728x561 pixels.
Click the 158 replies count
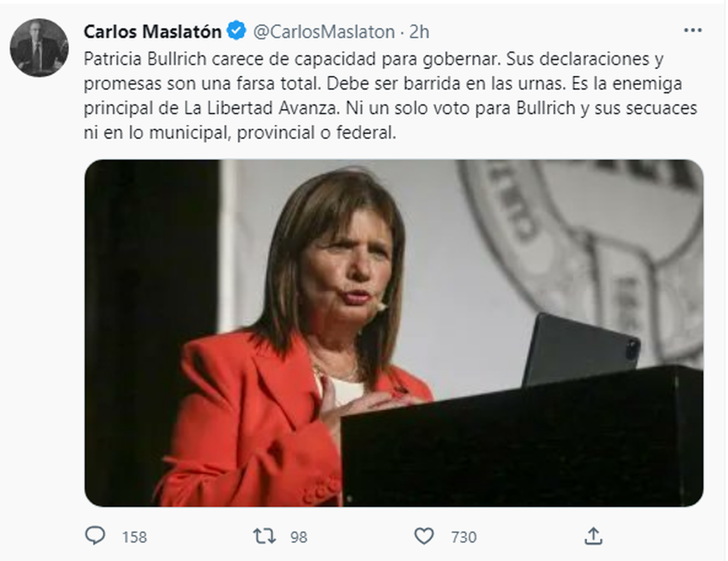tap(134, 537)
